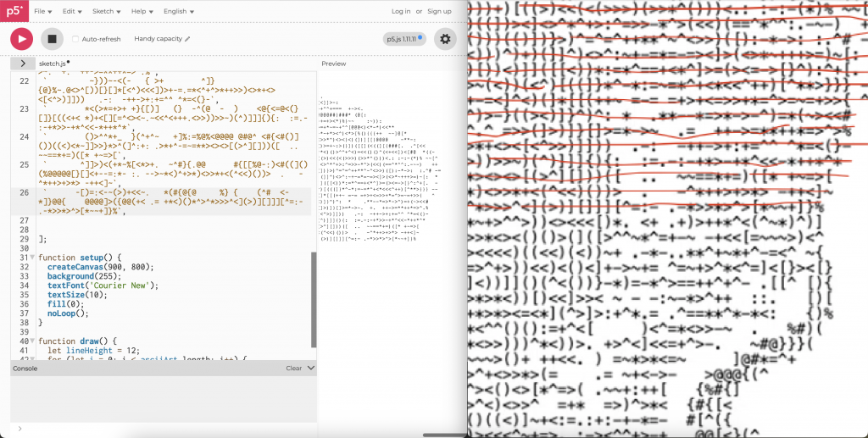Fold the draw function at line 40
The width and height of the screenshot is (868, 438).
32,341
